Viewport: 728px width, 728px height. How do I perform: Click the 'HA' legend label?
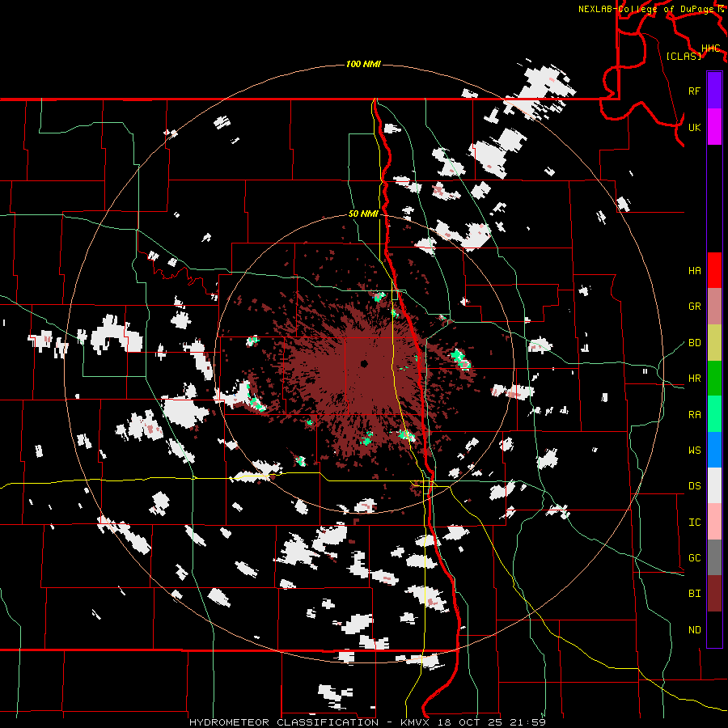point(694,270)
